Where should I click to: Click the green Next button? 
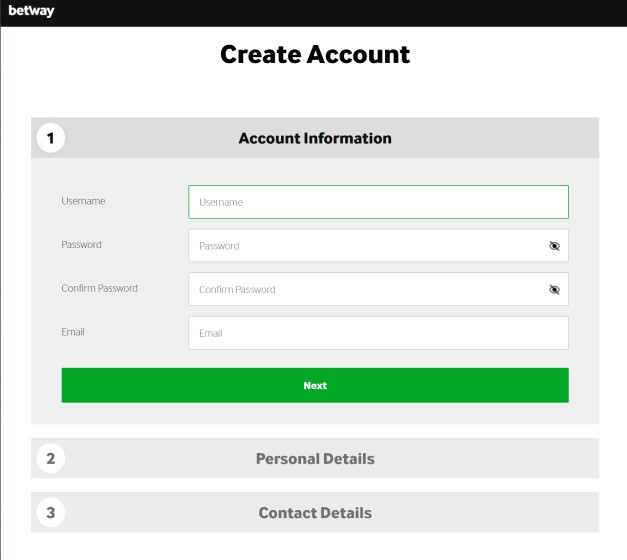315,385
